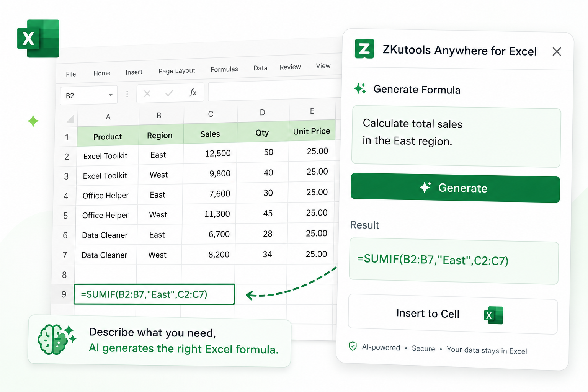
Task: Click cell with sales '7,600'
Action: coord(209,194)
